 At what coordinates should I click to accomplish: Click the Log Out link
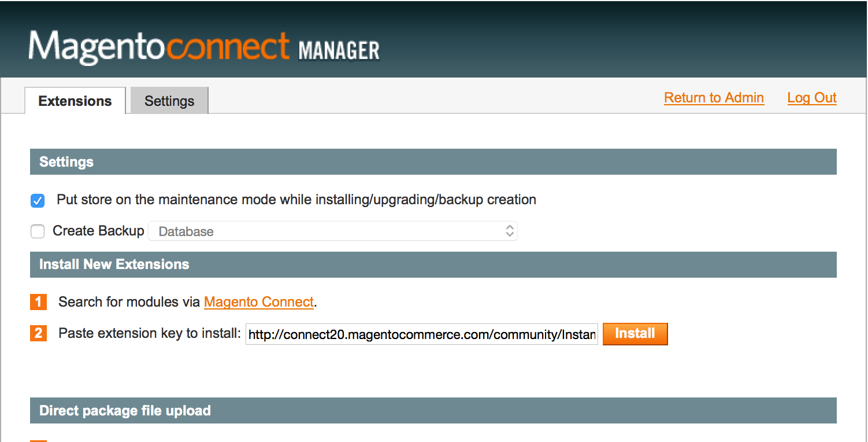click(x=812, y=98)
